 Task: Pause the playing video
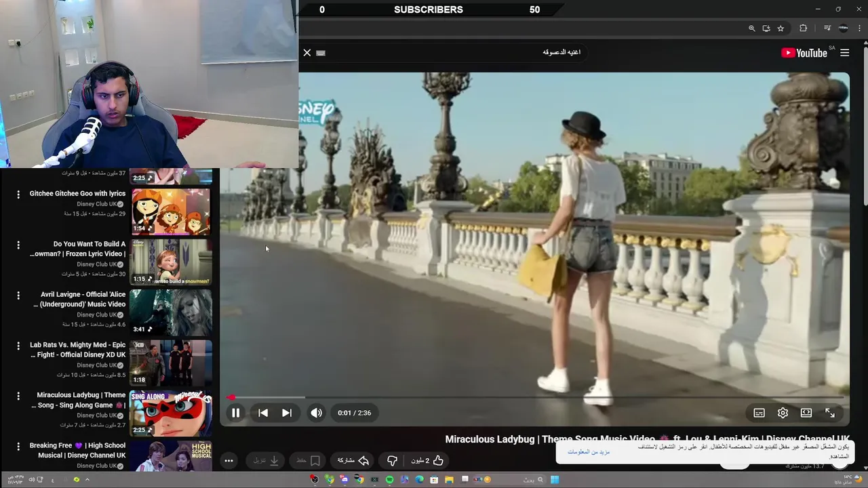pyautogui.click(x=235, y=413)
